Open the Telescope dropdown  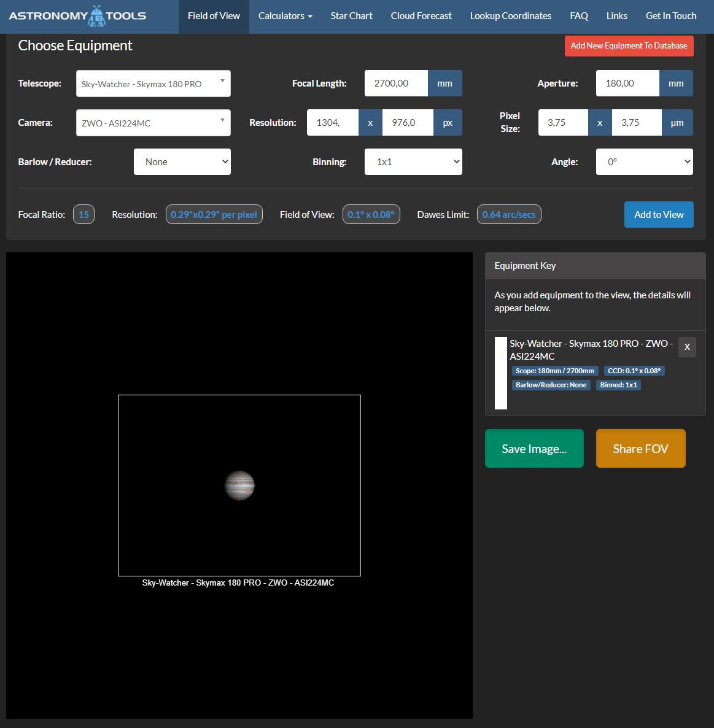(153, 83)
